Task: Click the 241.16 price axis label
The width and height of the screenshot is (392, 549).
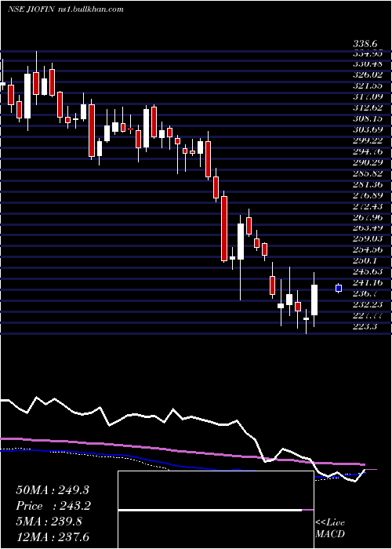Action: (367, 282)
